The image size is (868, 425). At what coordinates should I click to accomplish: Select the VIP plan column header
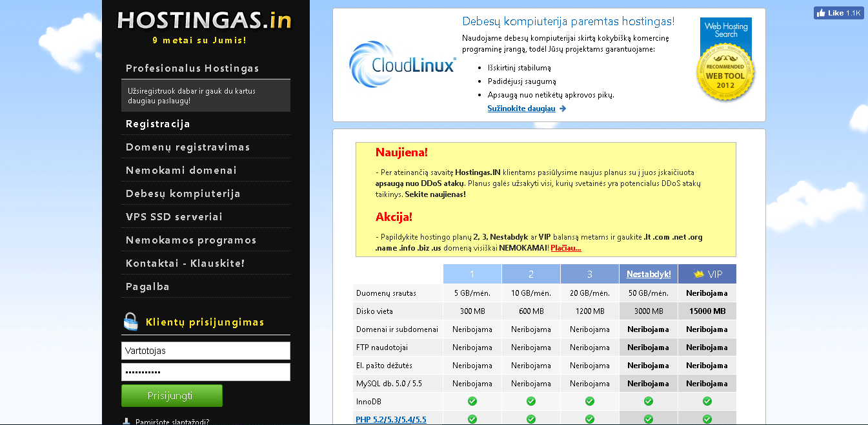point(707,274)
